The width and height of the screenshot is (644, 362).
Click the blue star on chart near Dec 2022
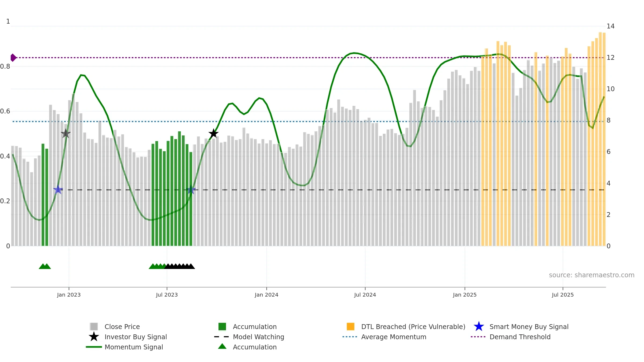[58, 190]
